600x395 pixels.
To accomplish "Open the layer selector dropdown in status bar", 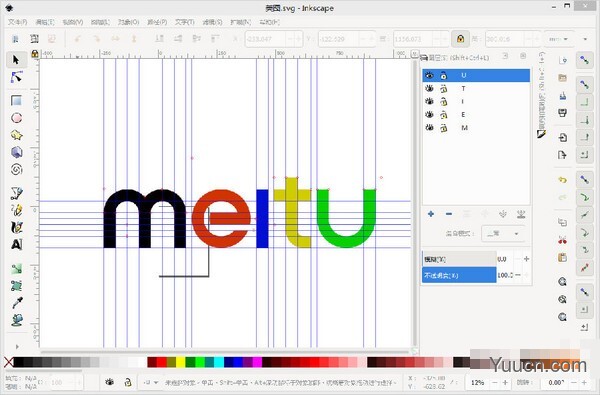I will click(x=150, y=382).
